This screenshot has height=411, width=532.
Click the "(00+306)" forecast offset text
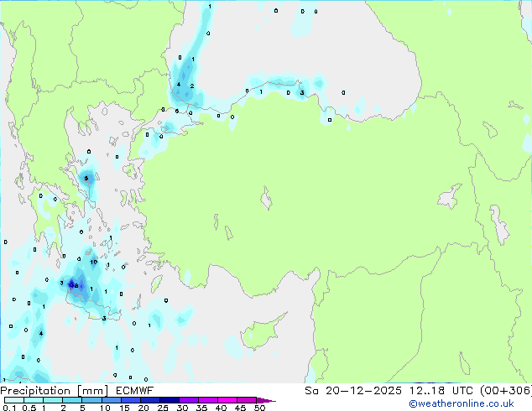(x=506, y=391)
